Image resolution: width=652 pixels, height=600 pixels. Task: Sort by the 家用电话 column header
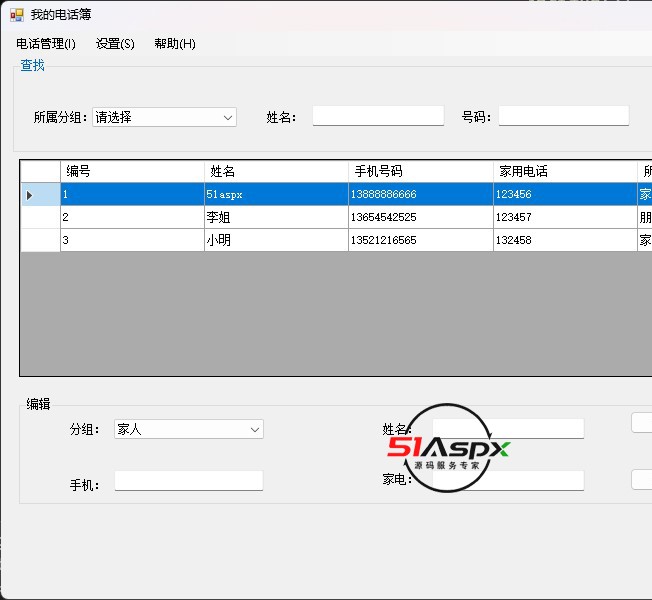point(565,171)
